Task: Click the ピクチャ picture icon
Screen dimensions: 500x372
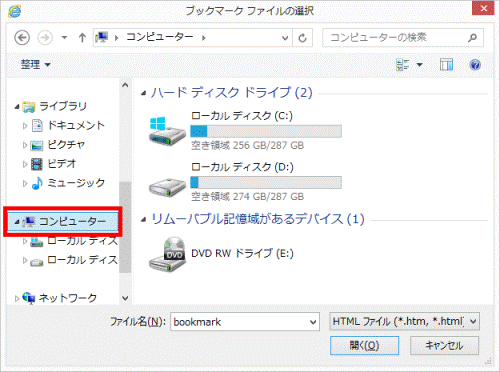Action: click(37, 145)
